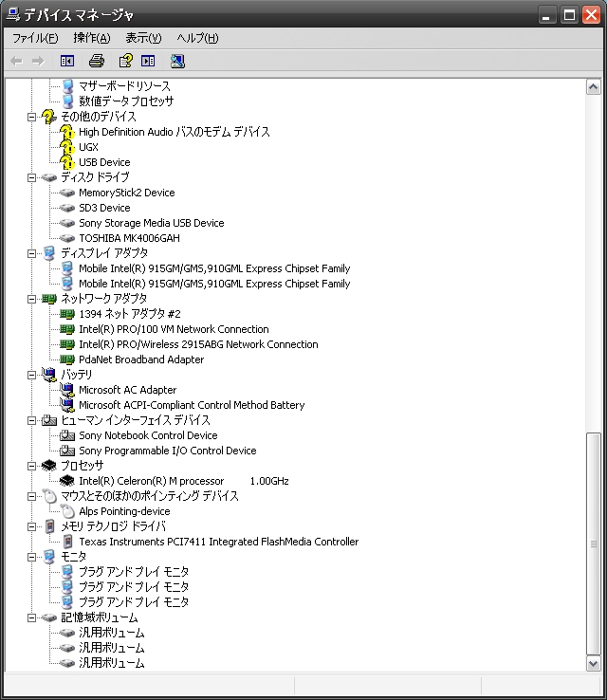Click the warning icon next to UGX
Viewport: 607px width, 700px height.
(x=67, y=147)
